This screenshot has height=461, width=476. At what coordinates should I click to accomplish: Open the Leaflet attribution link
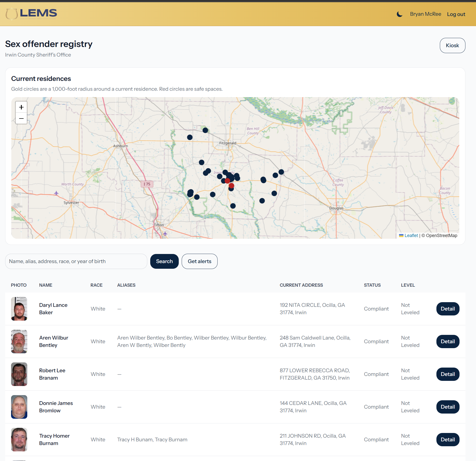point(411,236)
